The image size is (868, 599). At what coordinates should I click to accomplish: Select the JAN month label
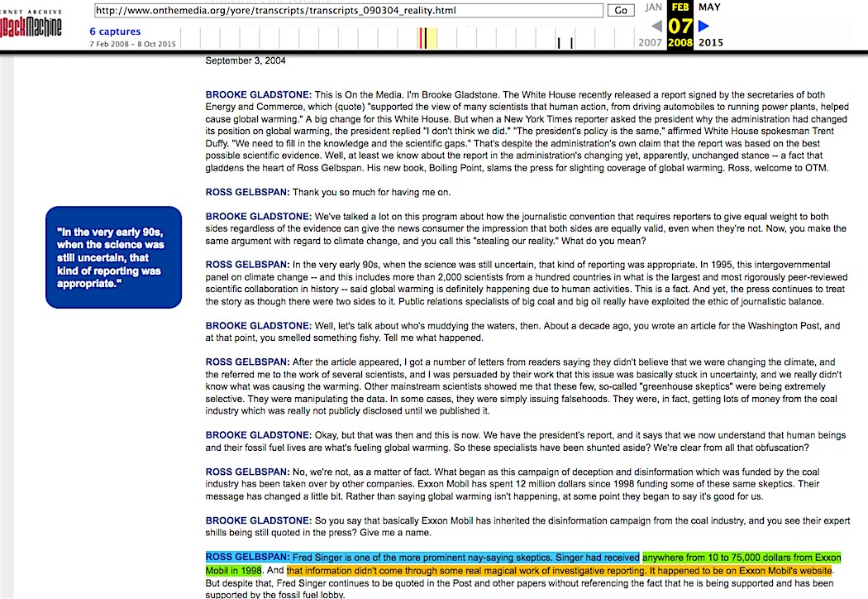pos(653,7)
